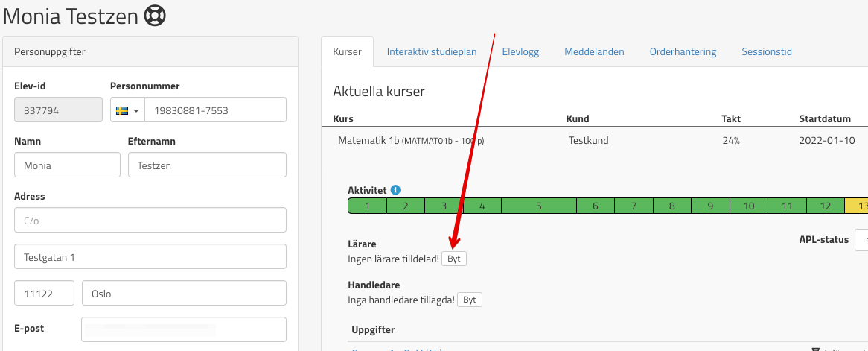Viewport: 868px width, 351px height.
Task: Go to the Meddelanden tab
Action: point(594,52)
